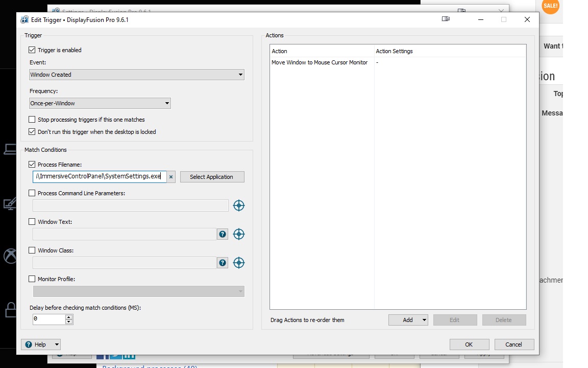Click the monitor icon in the title bar
This screenshot has width=588, height=368.
pos(446,19)
